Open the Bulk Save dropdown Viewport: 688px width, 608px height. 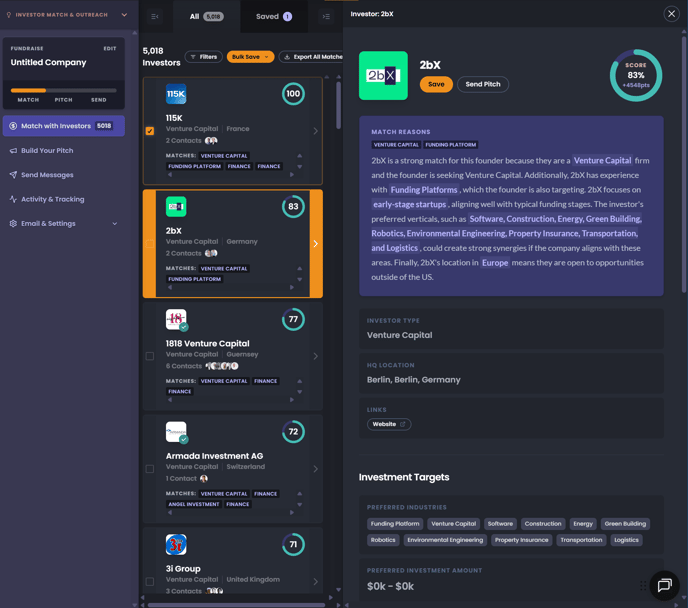[x=250, y=57]
